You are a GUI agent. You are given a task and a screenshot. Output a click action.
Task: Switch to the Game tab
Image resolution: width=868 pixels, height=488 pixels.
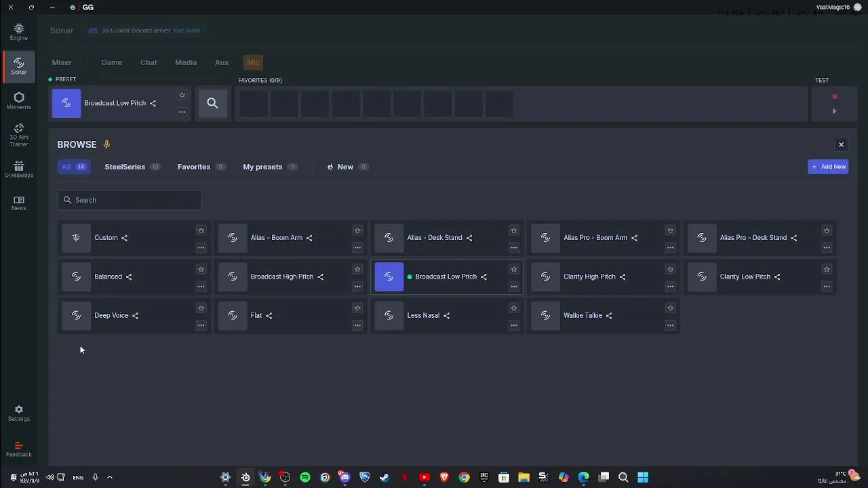[112, 62]
